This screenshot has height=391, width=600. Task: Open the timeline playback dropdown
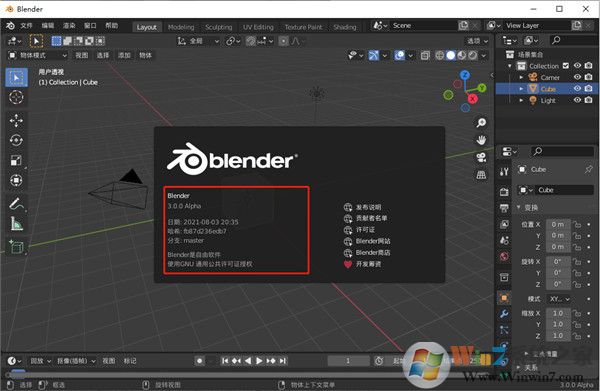(41, 361)
